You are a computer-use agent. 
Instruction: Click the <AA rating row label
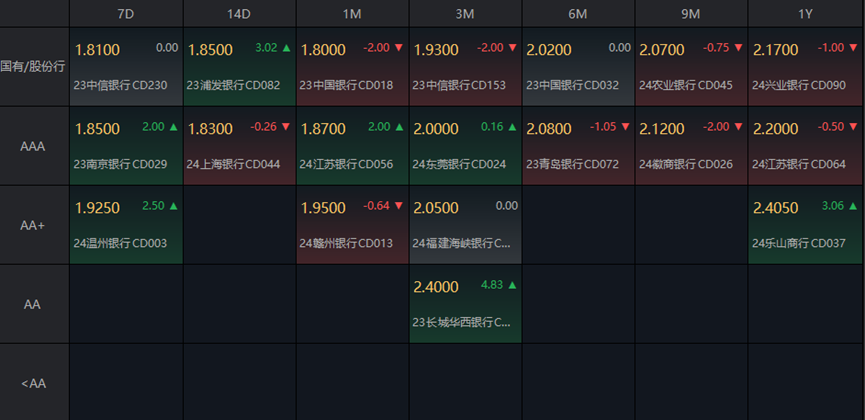(x=34, y=383)
